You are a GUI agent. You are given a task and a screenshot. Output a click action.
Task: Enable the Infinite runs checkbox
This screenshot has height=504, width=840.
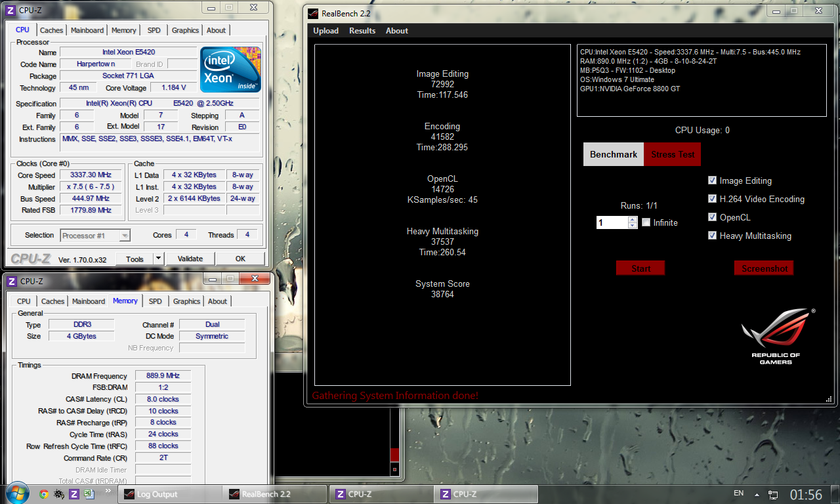646,222
